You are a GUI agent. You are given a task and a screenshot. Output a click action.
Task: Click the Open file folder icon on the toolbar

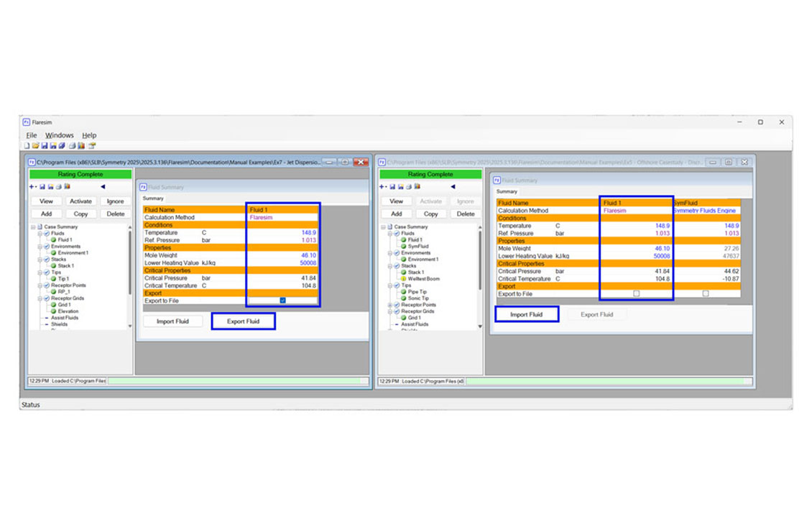tap(36, 146)
